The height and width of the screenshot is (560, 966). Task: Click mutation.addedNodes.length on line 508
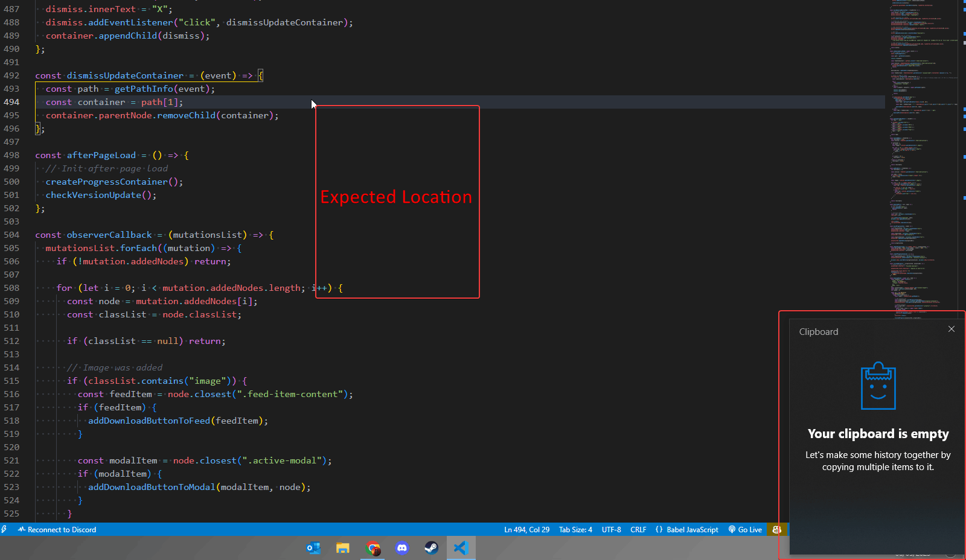pyautogui.click(x=231, y=288)
